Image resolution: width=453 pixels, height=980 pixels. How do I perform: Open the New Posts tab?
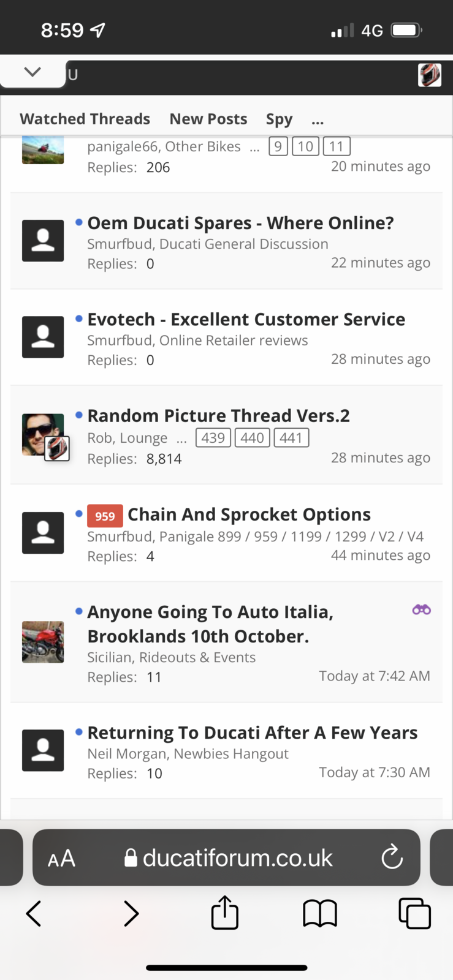(x=208, y=119)
